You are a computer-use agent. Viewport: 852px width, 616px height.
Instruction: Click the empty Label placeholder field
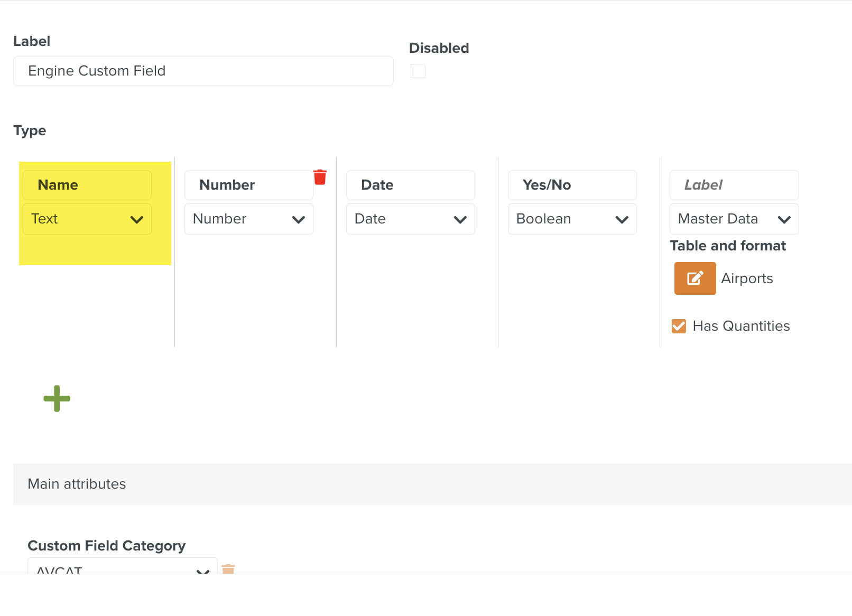coord(734,185)
